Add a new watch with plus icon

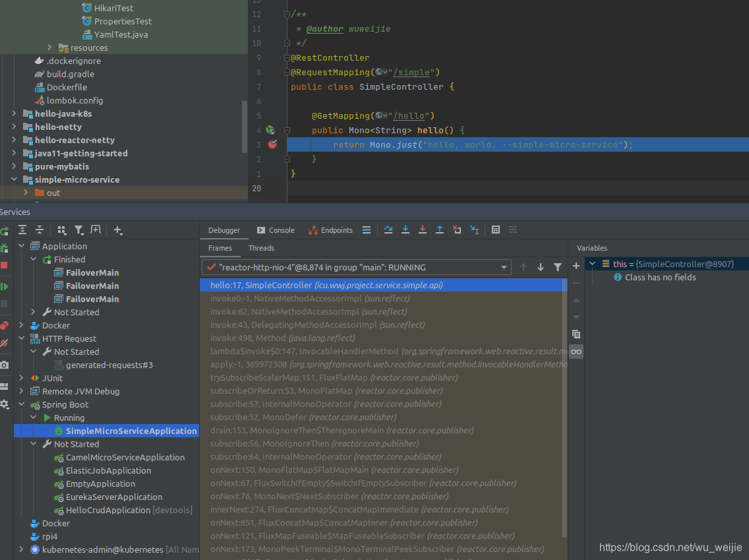[x=576, y=266]
